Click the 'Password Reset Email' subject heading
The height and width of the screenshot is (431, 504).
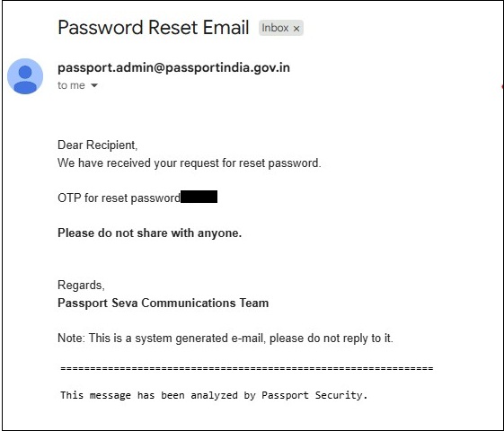154,28
